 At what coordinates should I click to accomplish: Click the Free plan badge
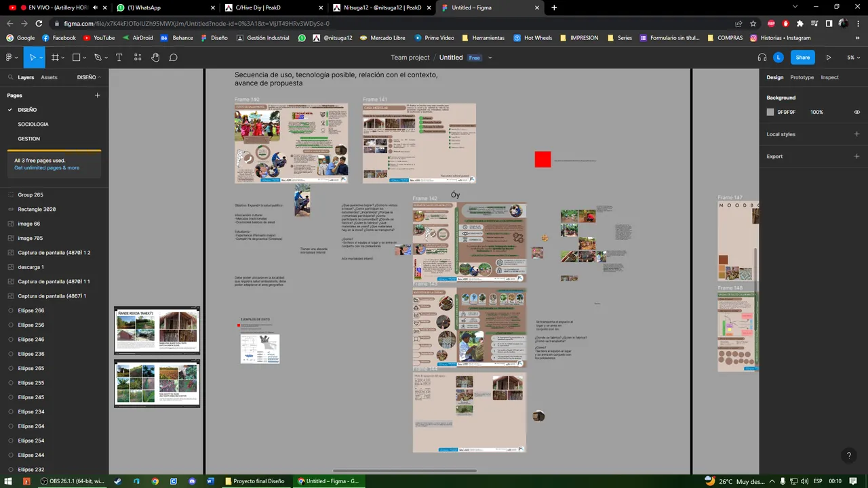[x=475, y=58]
